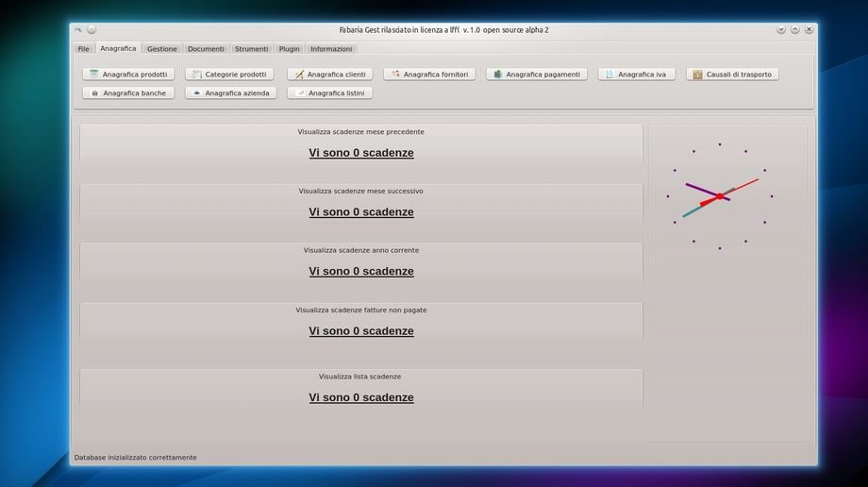Viewport: 868px width, 487px height.
Task: Open window menu icon in title bar
Action: [78, 30]
